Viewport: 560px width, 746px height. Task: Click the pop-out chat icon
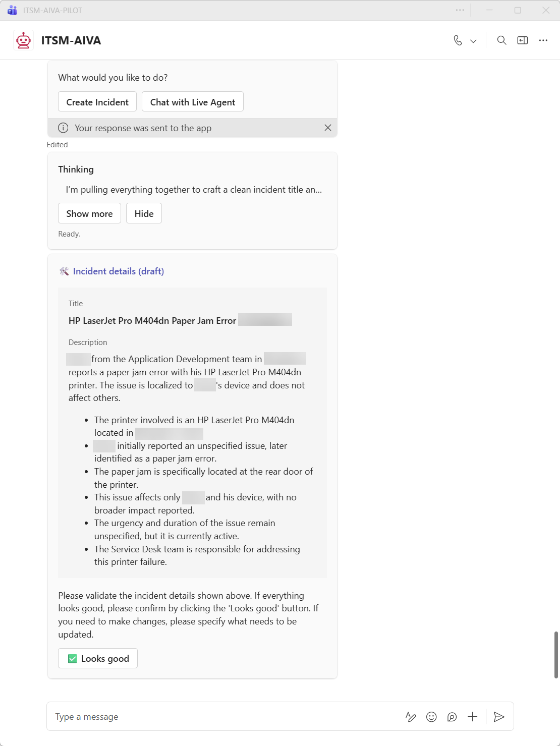point(523,40)
